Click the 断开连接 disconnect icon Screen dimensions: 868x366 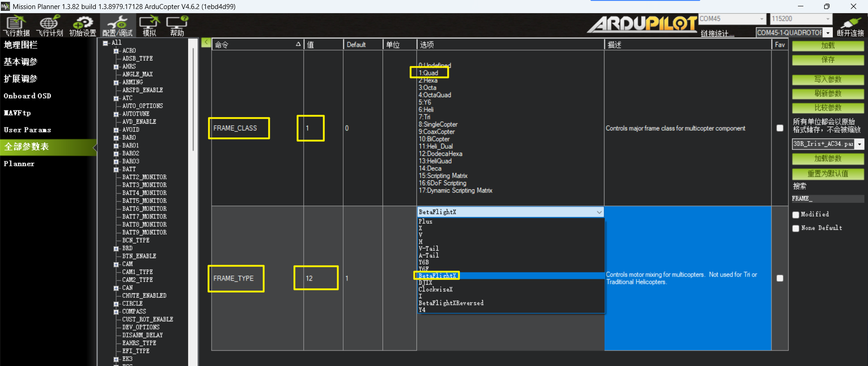click(x=850, y=25)
